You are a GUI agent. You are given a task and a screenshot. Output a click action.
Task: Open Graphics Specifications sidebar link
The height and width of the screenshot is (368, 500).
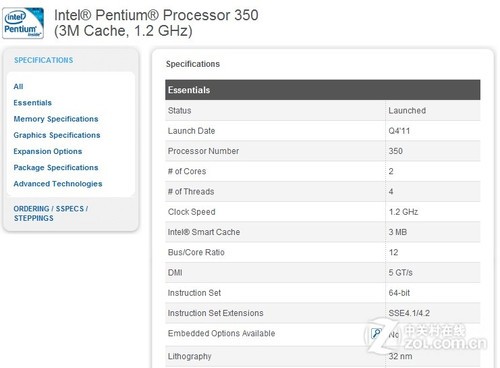coord(57,135)
